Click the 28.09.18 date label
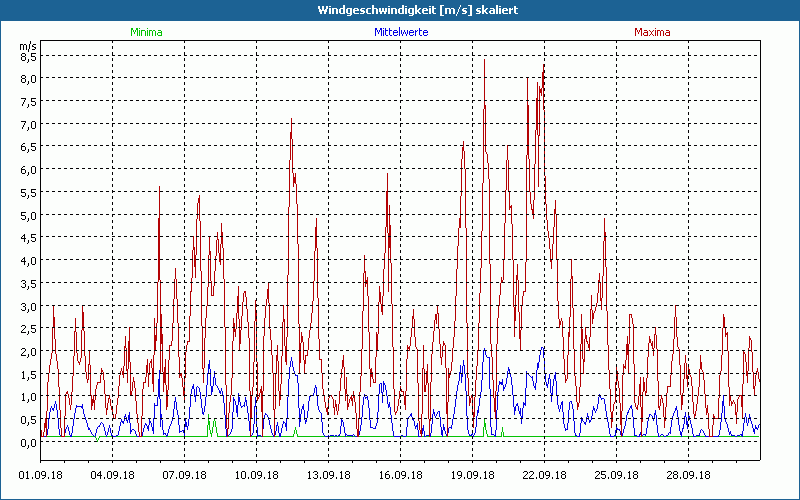 pyautogui.click(x=689, y=475)
